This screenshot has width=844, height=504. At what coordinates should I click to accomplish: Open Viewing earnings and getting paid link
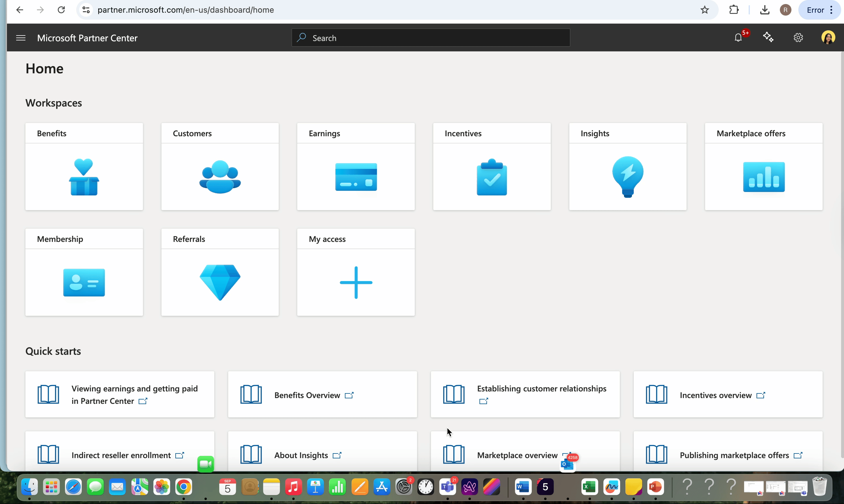(120, 394)
